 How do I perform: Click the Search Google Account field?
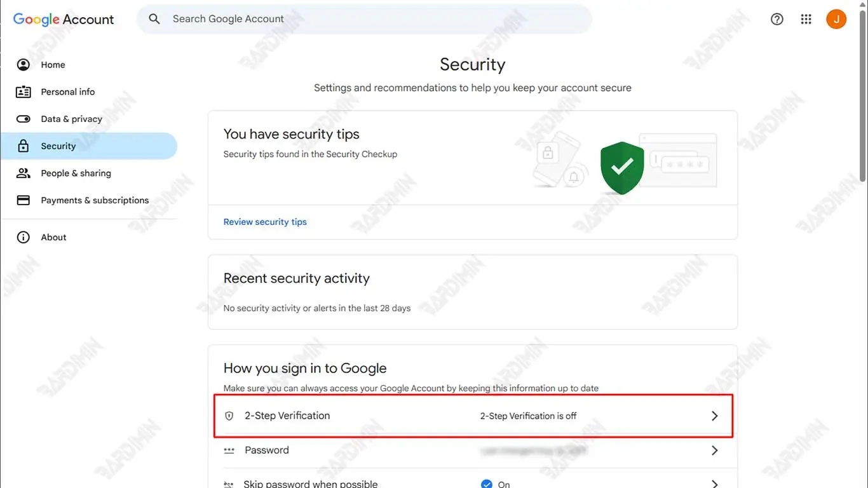pyautogui.click(x=369, y=19)
